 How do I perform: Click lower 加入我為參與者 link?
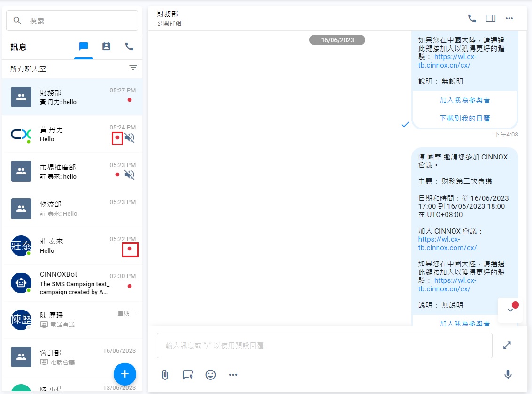[464, 324]
